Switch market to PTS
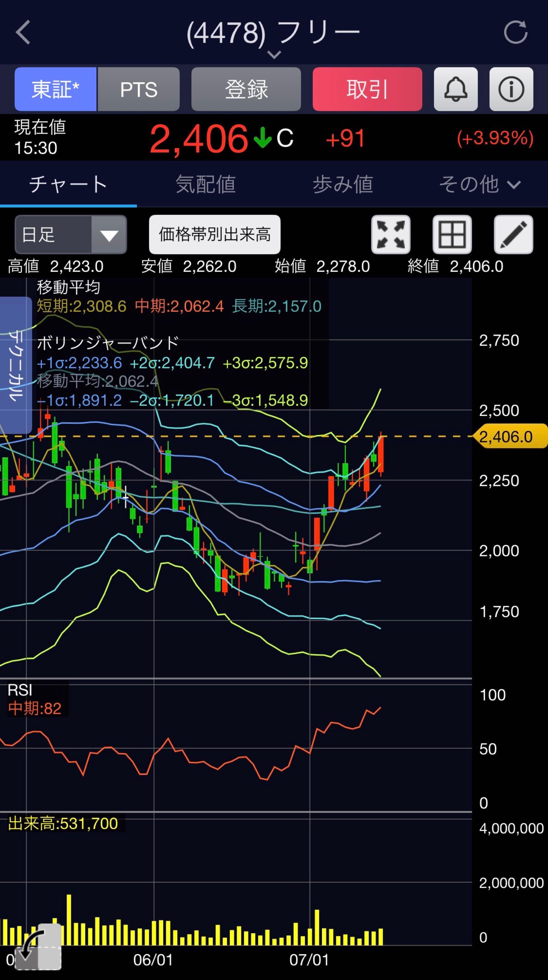 click(139, 89)
